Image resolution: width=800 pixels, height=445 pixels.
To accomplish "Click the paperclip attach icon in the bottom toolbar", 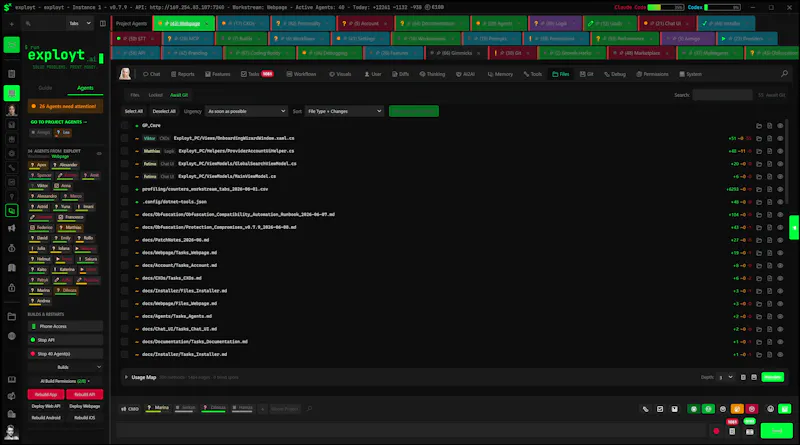I will pyautogui.click(x=645, y=409).
